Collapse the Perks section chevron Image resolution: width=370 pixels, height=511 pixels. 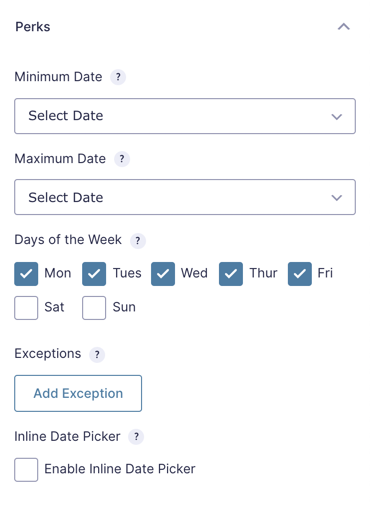[344, 27]
